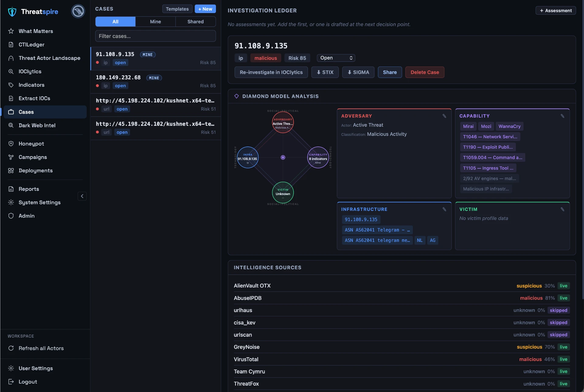Click the AbuseIPDB source row
The height and width of the screenshot is (392, 584).
coord(401,298)
